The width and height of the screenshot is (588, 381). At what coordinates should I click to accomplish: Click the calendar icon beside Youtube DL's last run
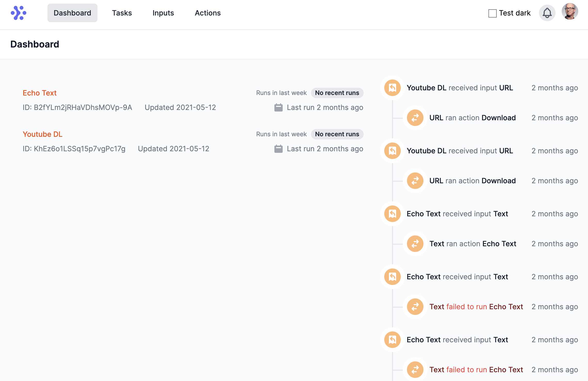tap(278, 149)
